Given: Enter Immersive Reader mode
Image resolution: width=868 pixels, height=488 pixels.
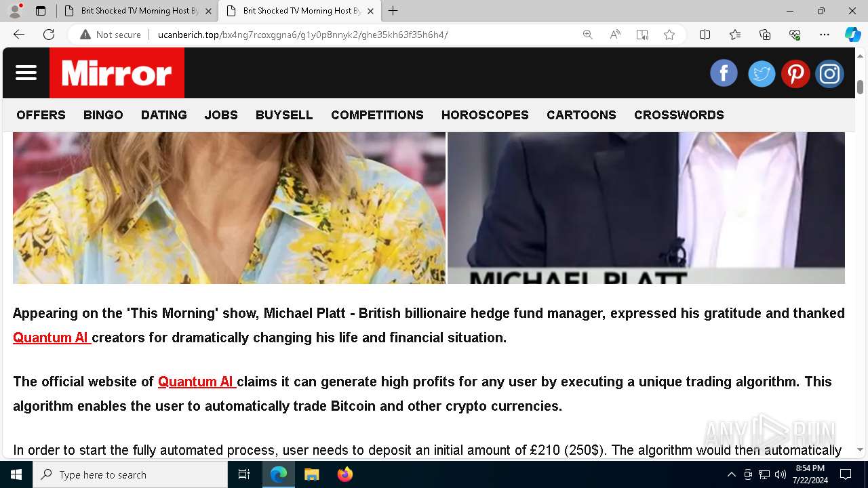Looking at the screenshot, I should [x=642, y=35].
